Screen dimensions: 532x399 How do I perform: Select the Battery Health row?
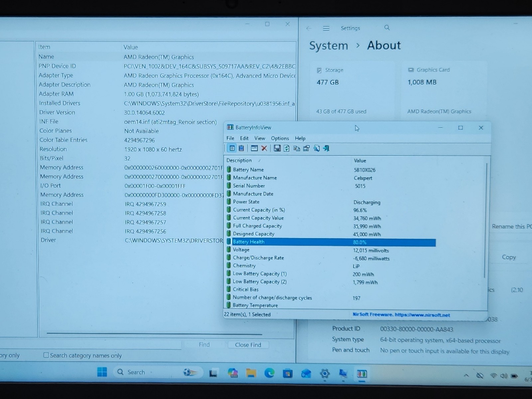click(x=331, y=242)
